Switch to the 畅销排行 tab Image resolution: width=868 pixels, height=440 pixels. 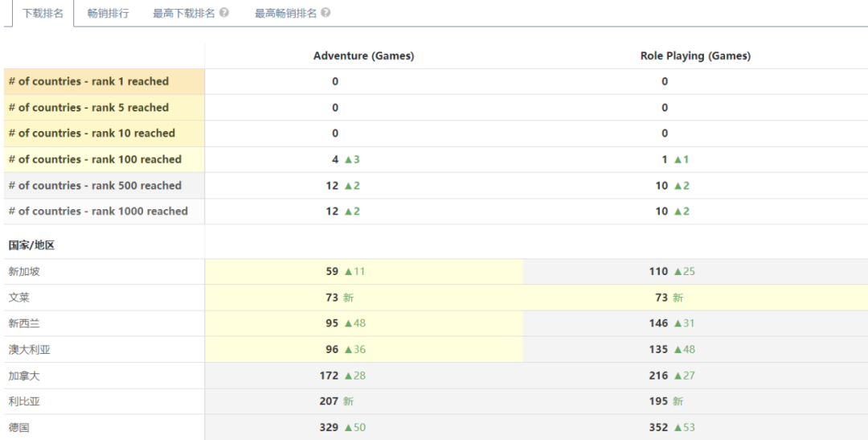pos(108,14)
